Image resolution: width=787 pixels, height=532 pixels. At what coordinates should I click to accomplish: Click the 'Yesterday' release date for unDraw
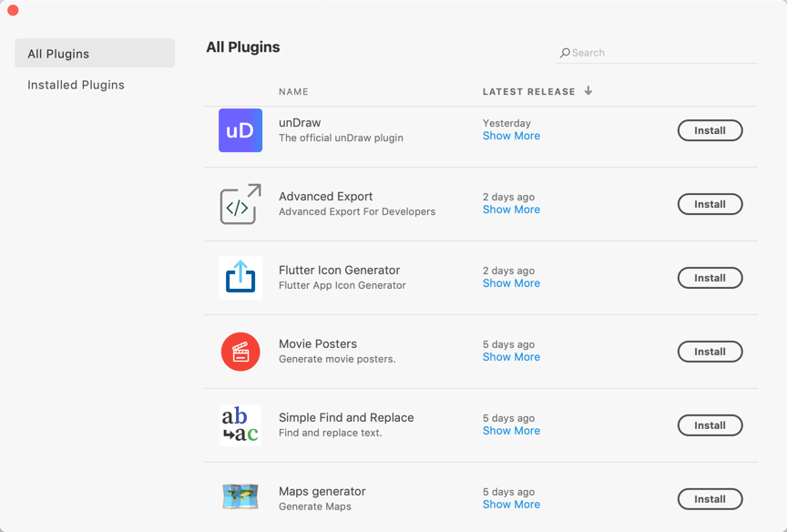pos(506,124)
